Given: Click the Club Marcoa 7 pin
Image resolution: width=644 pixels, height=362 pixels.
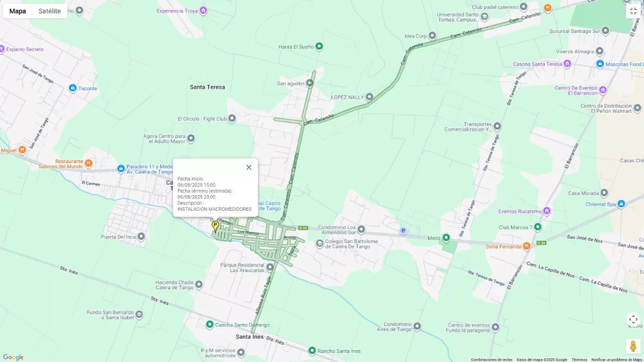Looking at the screenshot, I should [x=538, y=227].
